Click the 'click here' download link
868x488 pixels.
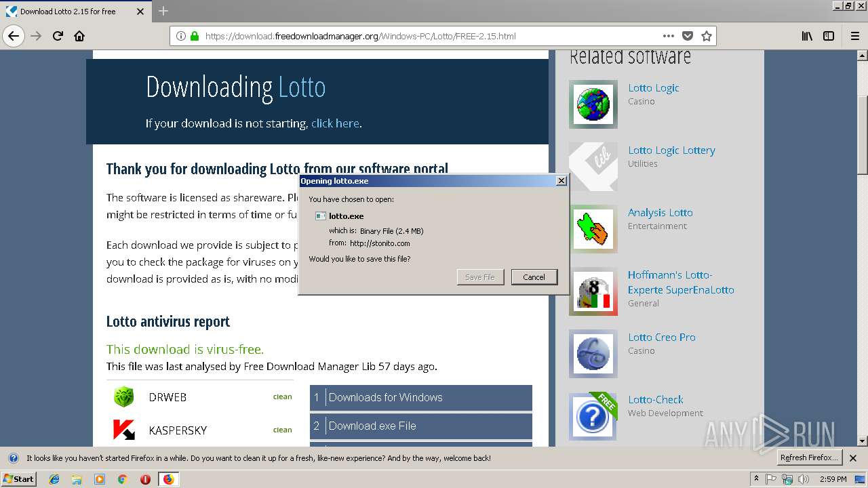coord(335,123)
